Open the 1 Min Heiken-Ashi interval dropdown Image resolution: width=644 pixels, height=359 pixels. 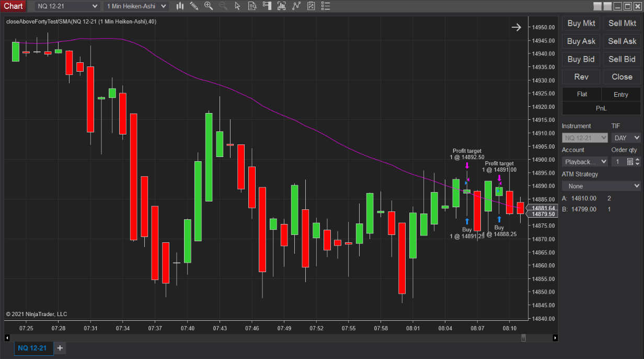(136, 6)
